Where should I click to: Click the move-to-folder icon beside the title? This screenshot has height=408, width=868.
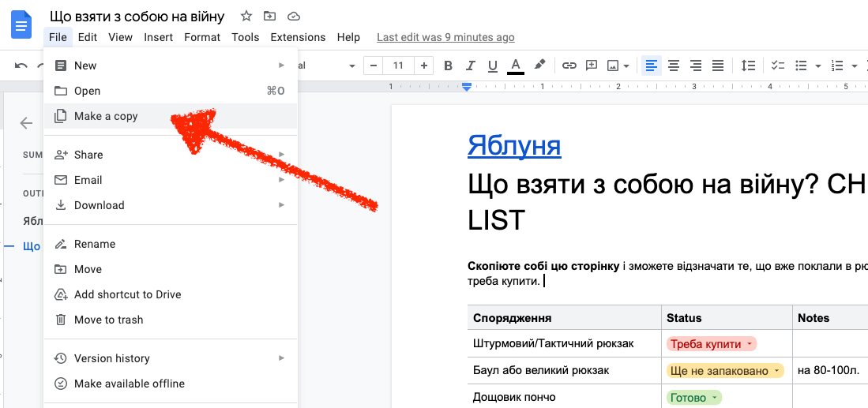coord(270,16)
